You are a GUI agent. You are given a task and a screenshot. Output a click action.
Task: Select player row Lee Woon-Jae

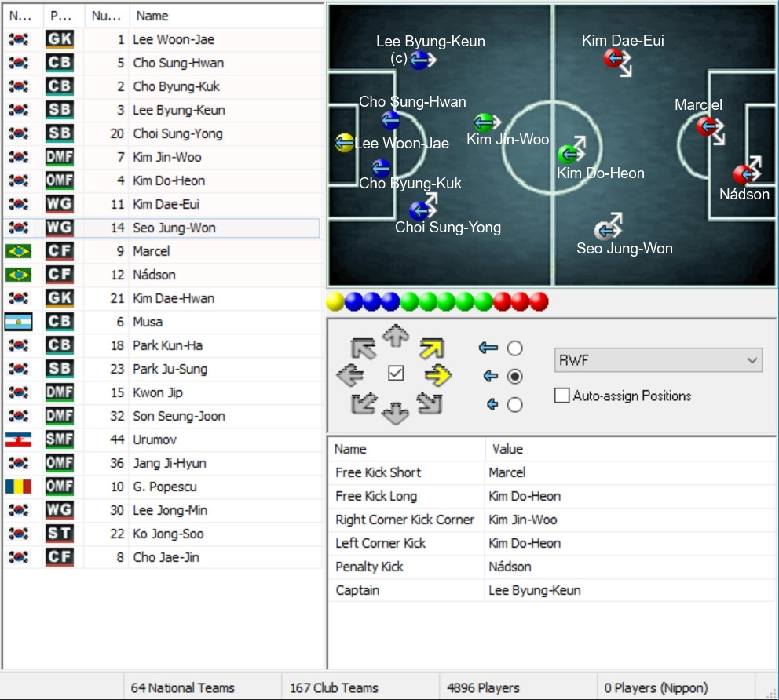pos(162,39)
